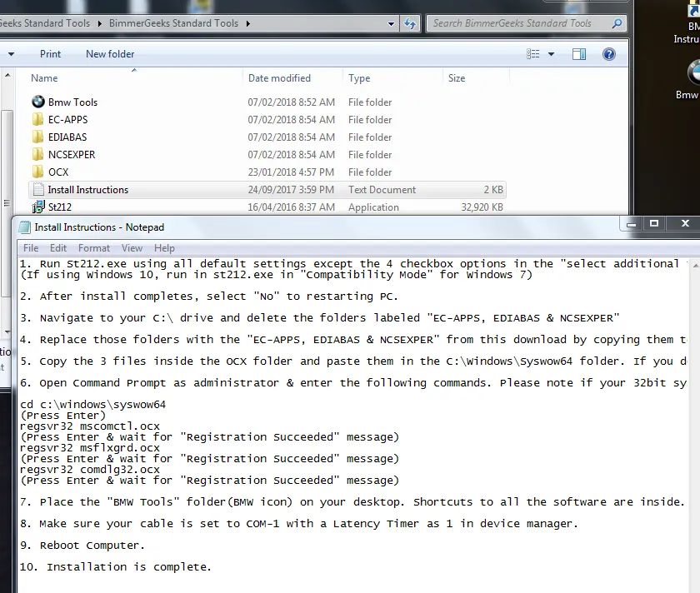Select the NCSEXPER folder

(x=71, y=155)
